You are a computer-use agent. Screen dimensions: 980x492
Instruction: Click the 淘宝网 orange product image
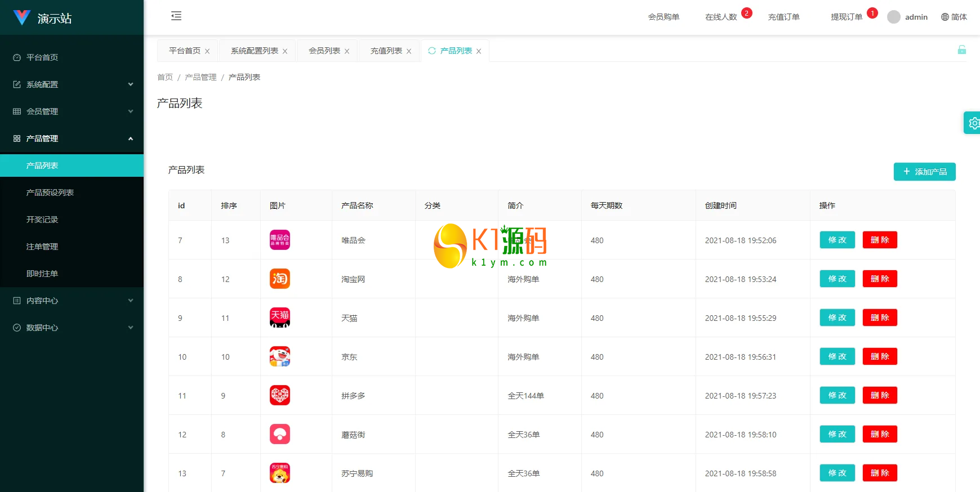(280, 279)
